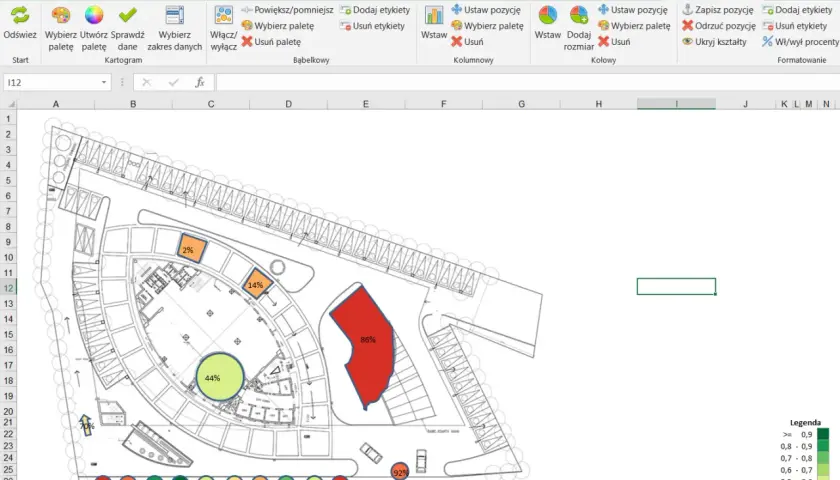Open the Name Box dropdown arrow
840x480 pixels.
click(104, 82)
